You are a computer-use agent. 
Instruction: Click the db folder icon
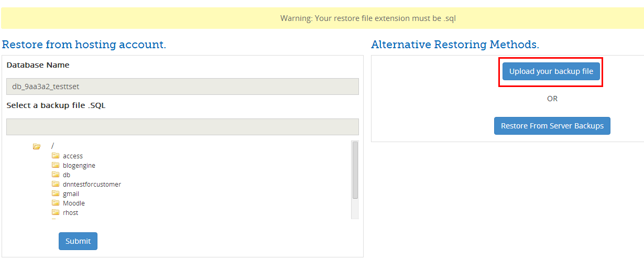click(56, 175)
